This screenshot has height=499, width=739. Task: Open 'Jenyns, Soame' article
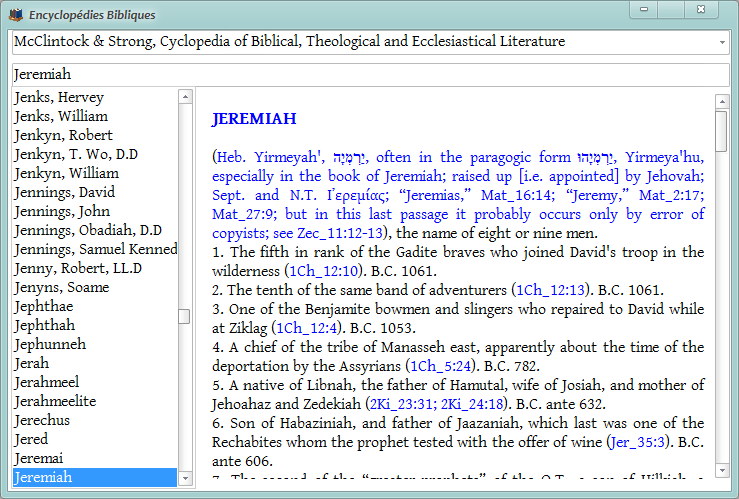[95, 287]
